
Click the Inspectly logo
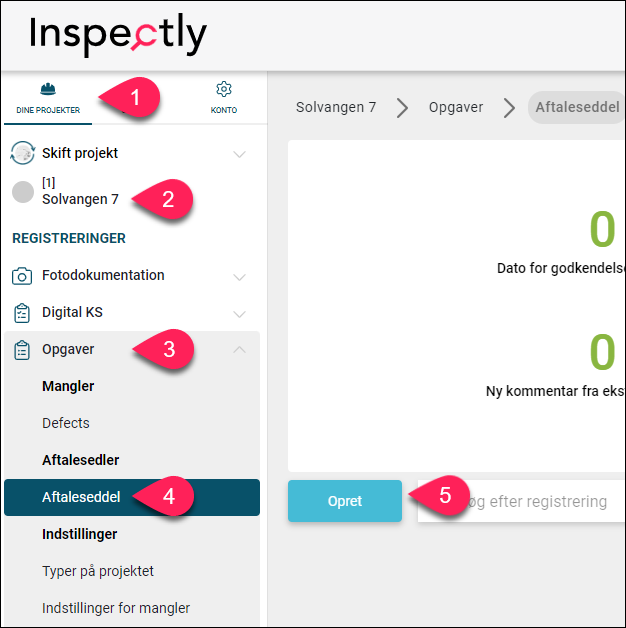(x=118, y=35)
